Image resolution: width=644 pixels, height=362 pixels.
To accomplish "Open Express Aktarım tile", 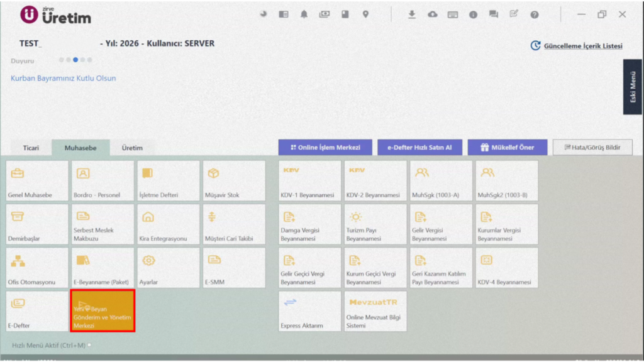I will (309, 311).
